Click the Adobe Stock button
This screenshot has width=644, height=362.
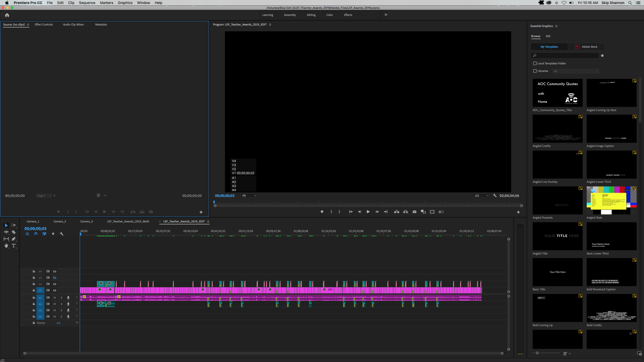pos(586,47)
